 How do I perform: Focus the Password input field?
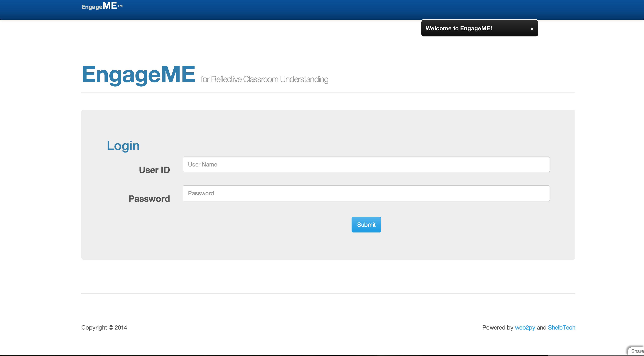366,193
